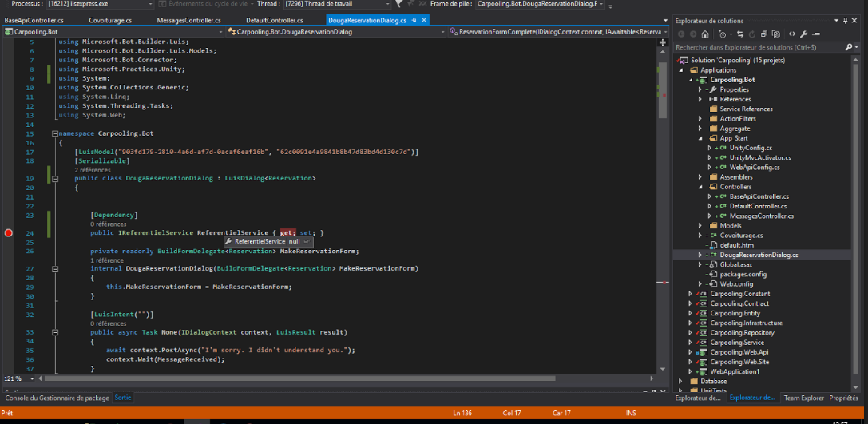
Task: Open the 121 % zoom dropdown
Action: pos(32,378)
